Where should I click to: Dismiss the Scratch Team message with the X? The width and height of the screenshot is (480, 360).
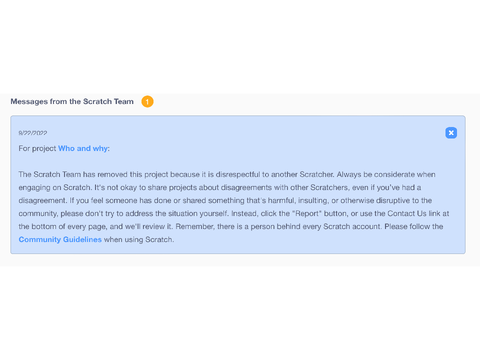tap(451, 133)
